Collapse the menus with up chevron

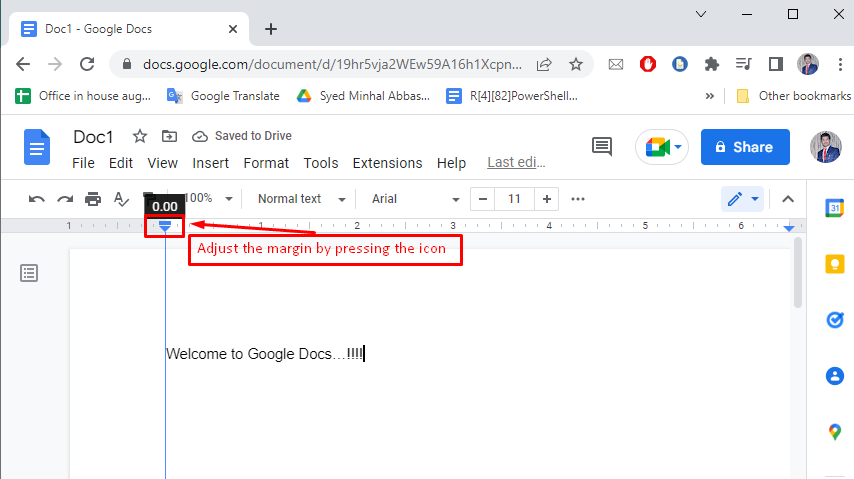pyautogui.click(x=788, y=199)
